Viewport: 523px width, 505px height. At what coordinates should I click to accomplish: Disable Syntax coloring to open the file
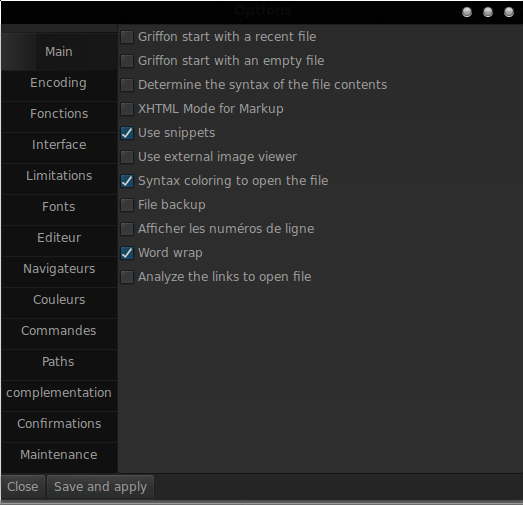(127, 181)
